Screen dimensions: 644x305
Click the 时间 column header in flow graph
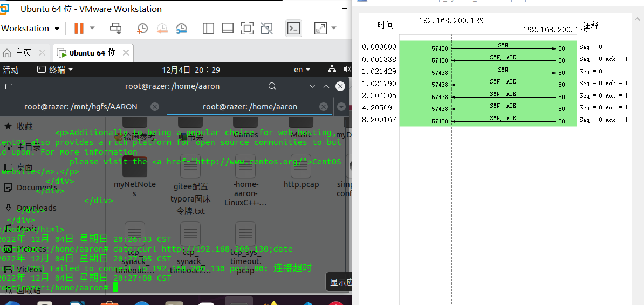386,25
